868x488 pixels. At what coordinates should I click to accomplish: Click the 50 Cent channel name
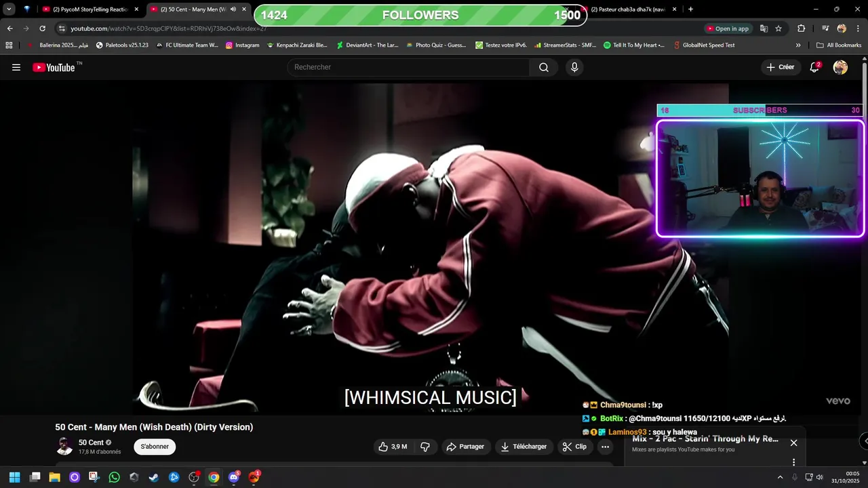coord(91,443)
